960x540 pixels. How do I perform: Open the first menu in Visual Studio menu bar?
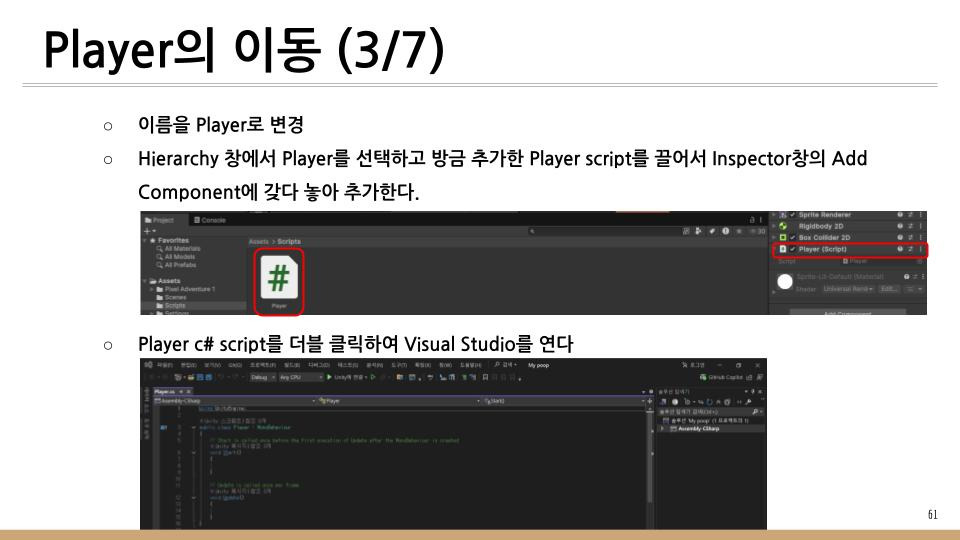pos(165,365)
